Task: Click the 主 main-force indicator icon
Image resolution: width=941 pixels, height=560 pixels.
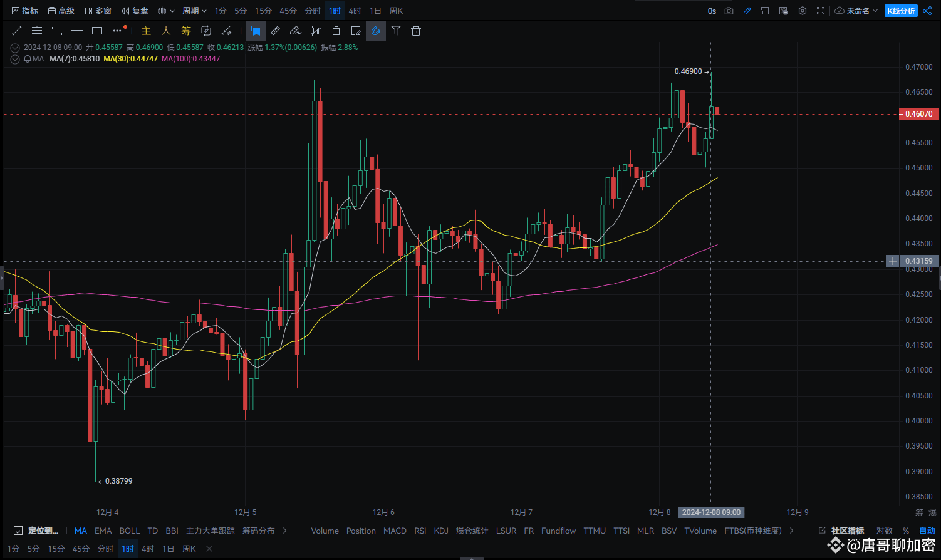Action: tap(146, 31)
